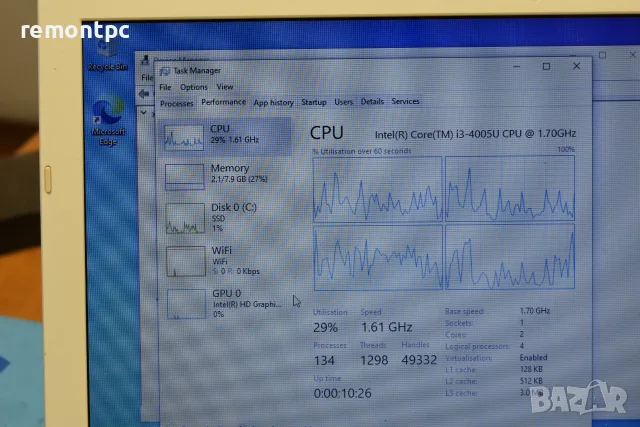640x427 pixels.
Task: Open the Users tab
Action: click(x=343, y=102)
